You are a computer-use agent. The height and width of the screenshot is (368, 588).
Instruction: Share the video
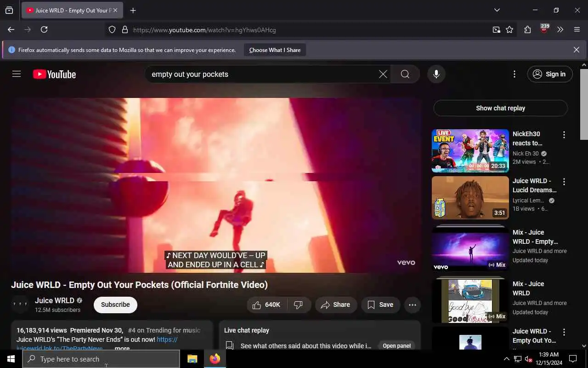click(336, 305)
